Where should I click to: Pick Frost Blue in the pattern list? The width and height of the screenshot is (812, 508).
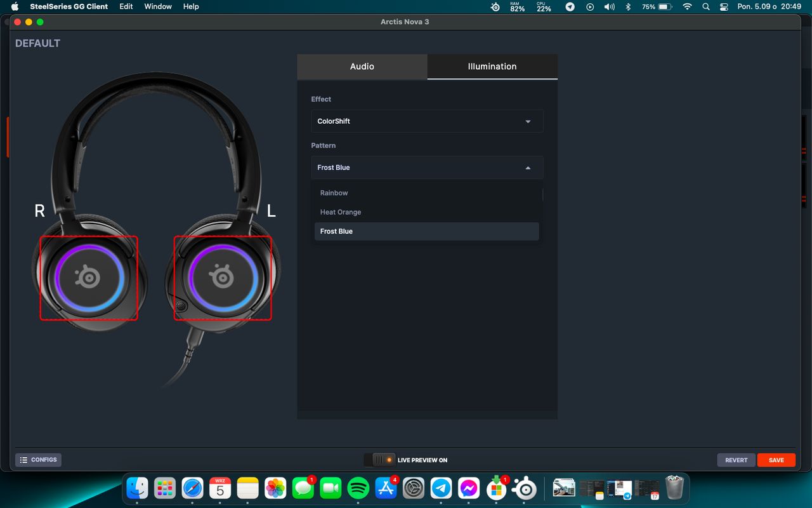427,231
